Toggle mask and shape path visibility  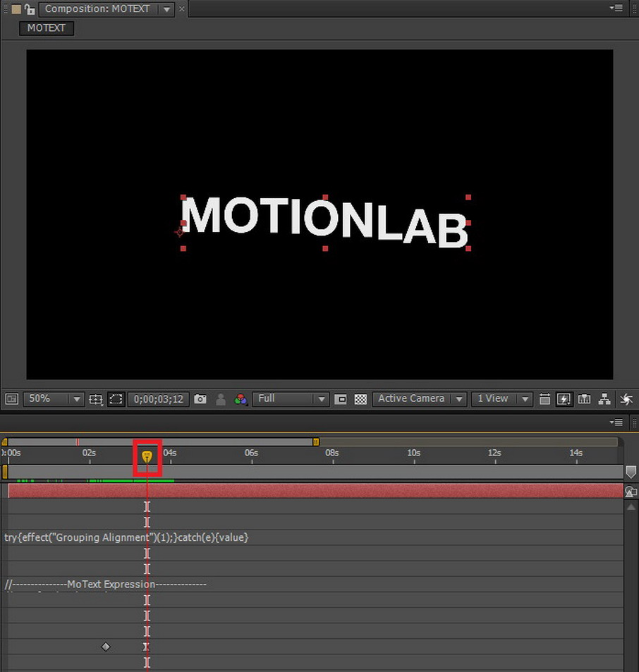click(116, 399)
